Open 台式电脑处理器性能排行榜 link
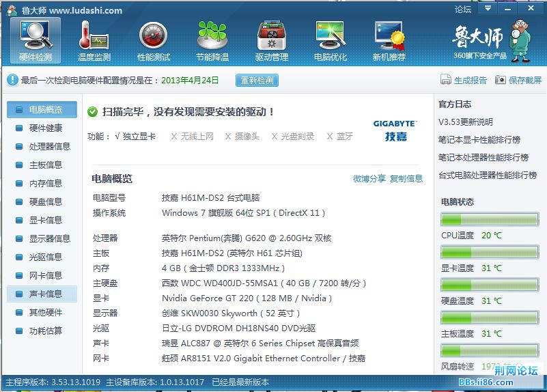Image resolution: width=547 pixels, height=392 pixels. (x=488, y=176)
